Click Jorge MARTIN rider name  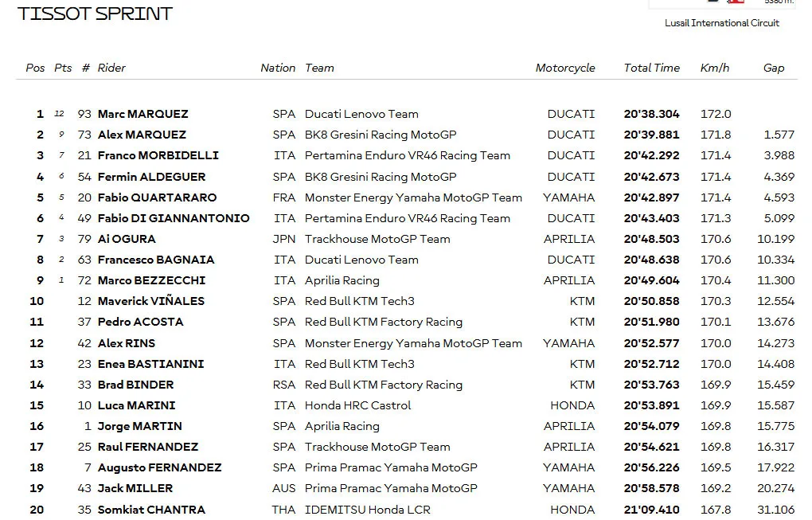click(140, 426)
